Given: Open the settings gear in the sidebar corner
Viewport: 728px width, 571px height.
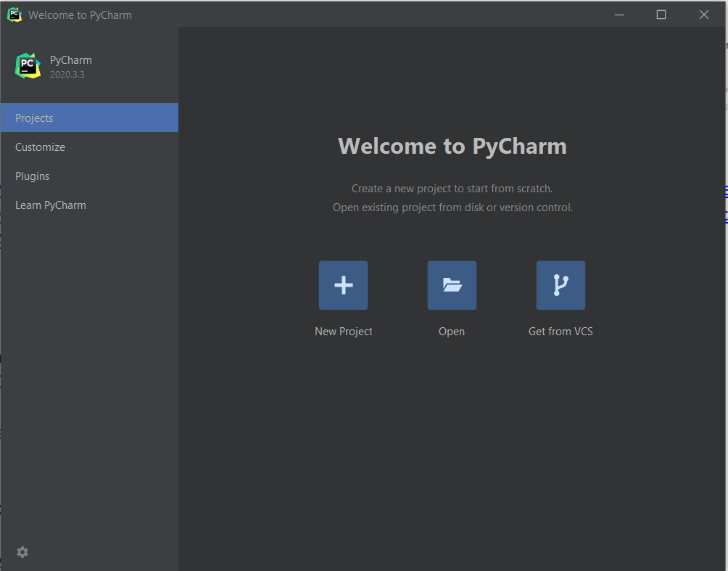Looking at the screenshot, I should coord(22,552).
